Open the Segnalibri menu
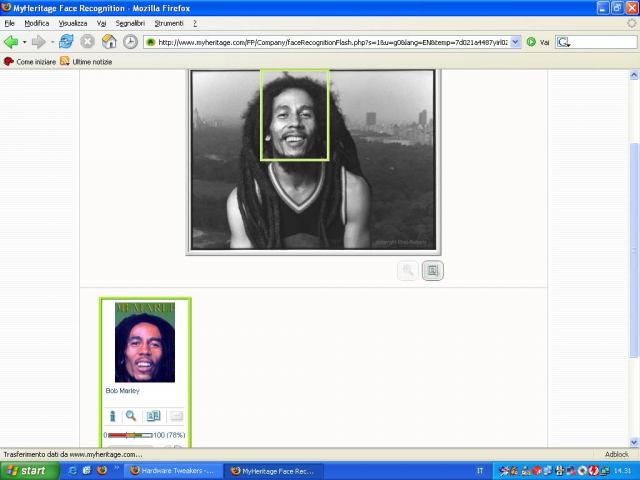This screenshot has height=480, width=640. tap(129, 23)
